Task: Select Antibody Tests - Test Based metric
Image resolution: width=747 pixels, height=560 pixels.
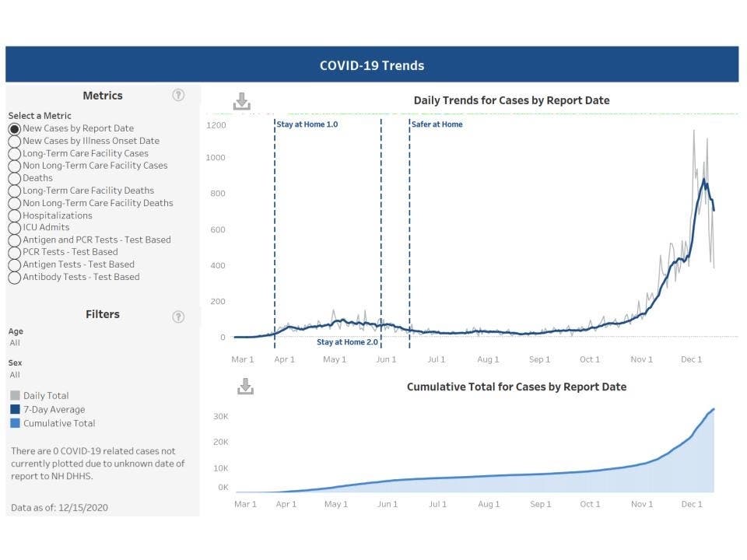Action: [13, 277]
